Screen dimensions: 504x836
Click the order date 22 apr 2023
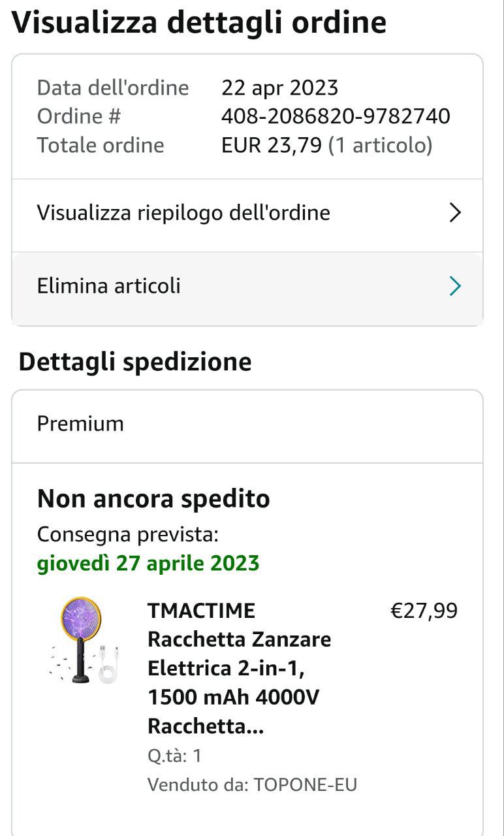pos(279,88)
